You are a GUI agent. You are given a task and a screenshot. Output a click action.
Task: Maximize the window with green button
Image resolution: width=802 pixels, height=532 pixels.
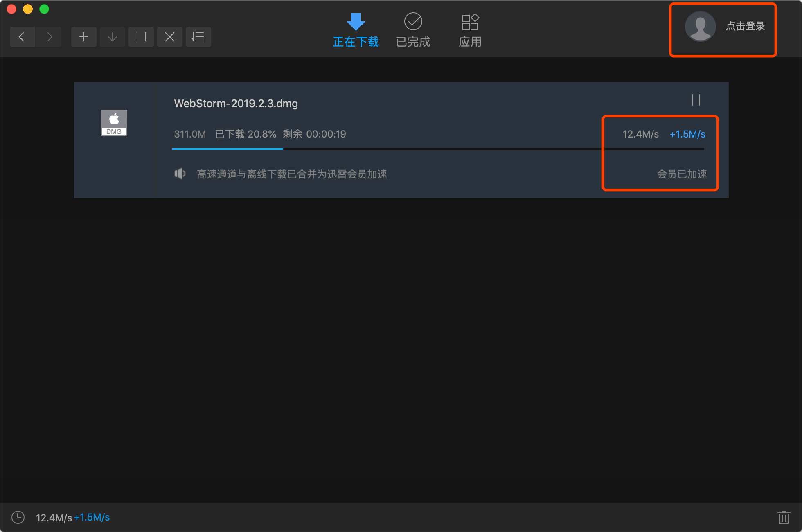tap(44, 9)
